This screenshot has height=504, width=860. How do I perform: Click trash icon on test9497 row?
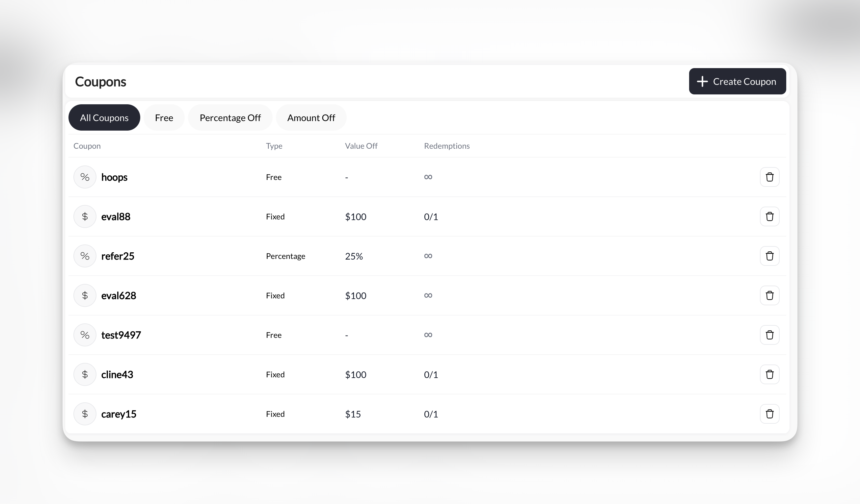point(769,335)
